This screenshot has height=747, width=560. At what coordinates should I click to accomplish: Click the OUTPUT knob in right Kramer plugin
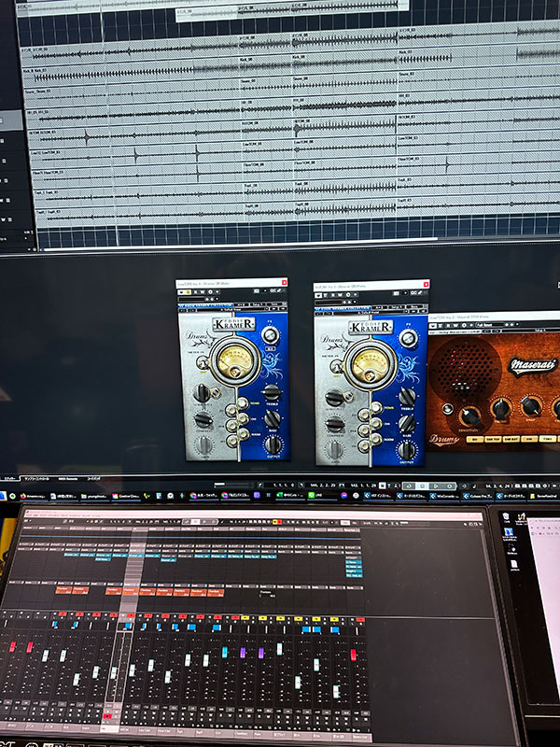point(407,450)
